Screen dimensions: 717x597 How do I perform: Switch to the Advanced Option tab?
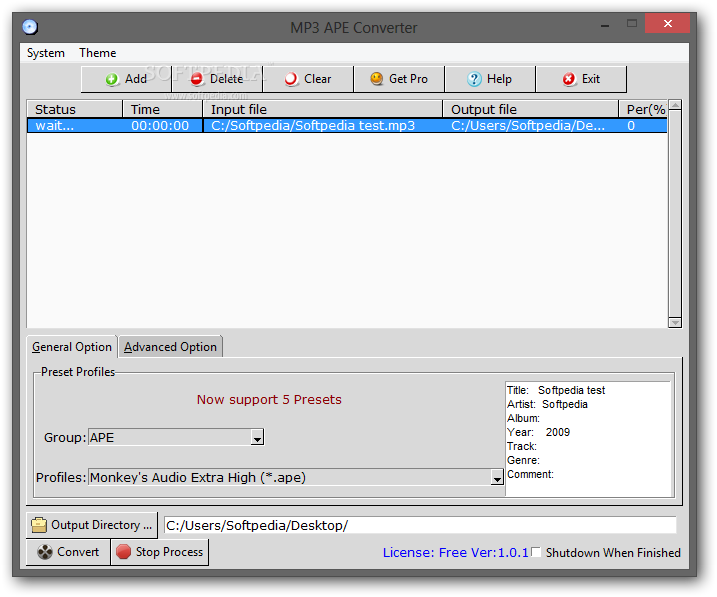coord(170,347)
